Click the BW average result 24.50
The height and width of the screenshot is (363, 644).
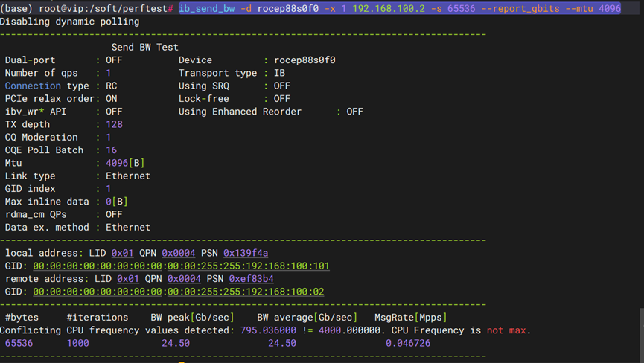(282, 343)
